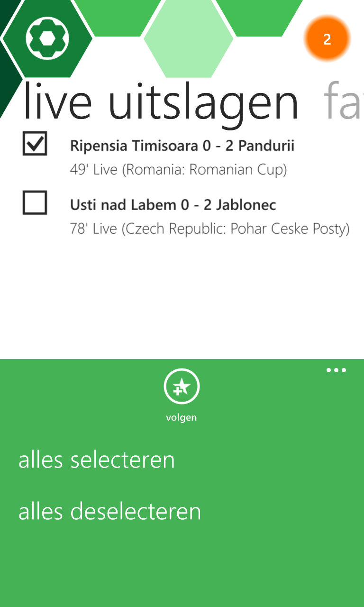This screenshot has height=607, width=364.
Task: Click the green hexagon right of soccer logo
Action: (x=121, y=17)
